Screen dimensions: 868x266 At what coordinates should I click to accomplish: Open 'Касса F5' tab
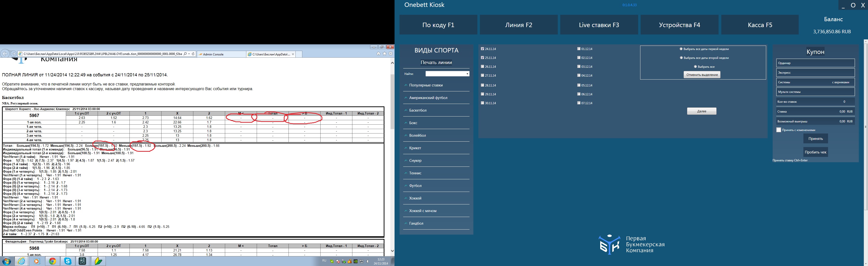pos(760,25)
